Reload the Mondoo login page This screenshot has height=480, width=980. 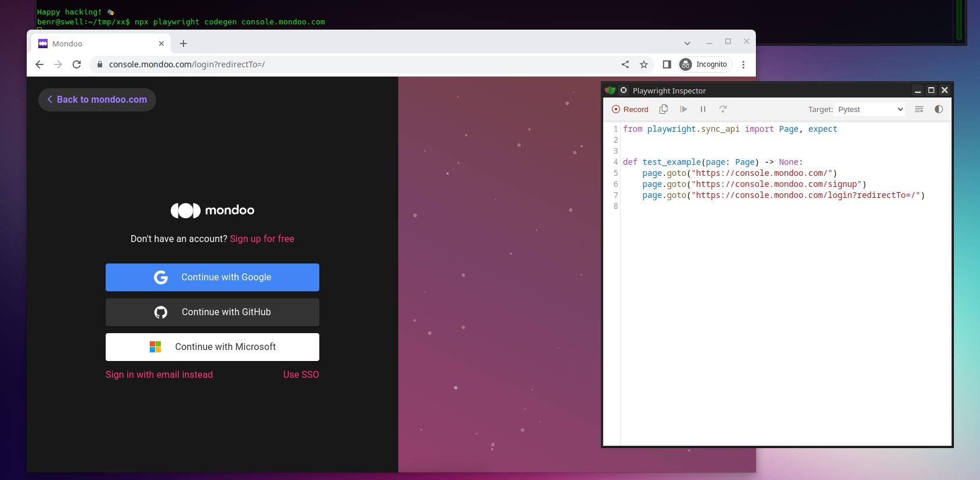tap(77, 64)
